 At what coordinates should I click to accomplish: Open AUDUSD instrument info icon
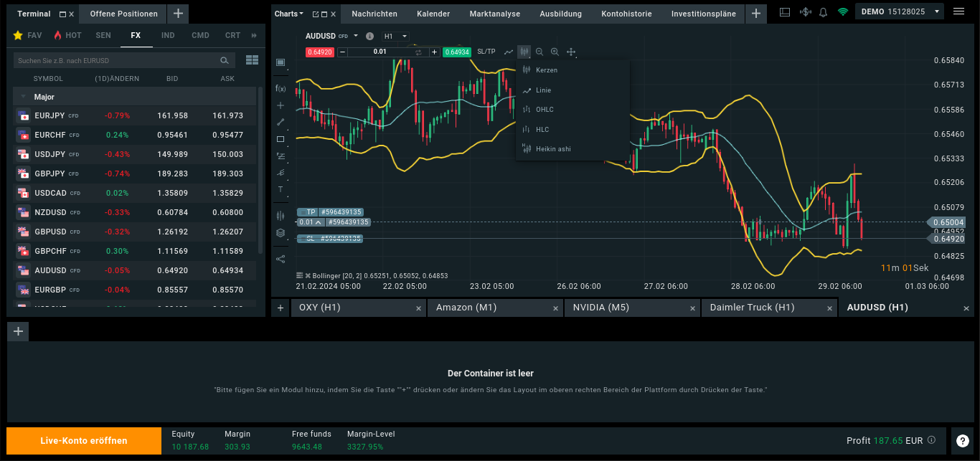[x=369, y=36]
